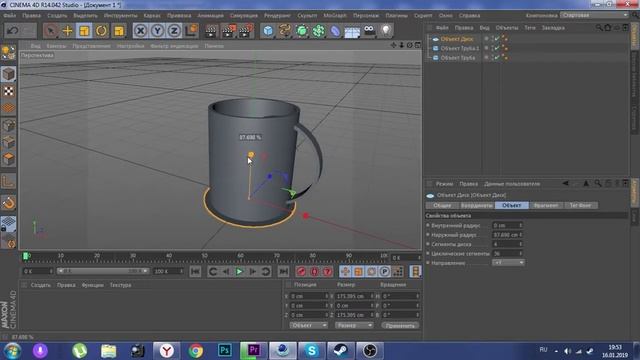The image size is (640, 360).
Task: Open the Симуляция menu
Action: [x=244, y=16]
